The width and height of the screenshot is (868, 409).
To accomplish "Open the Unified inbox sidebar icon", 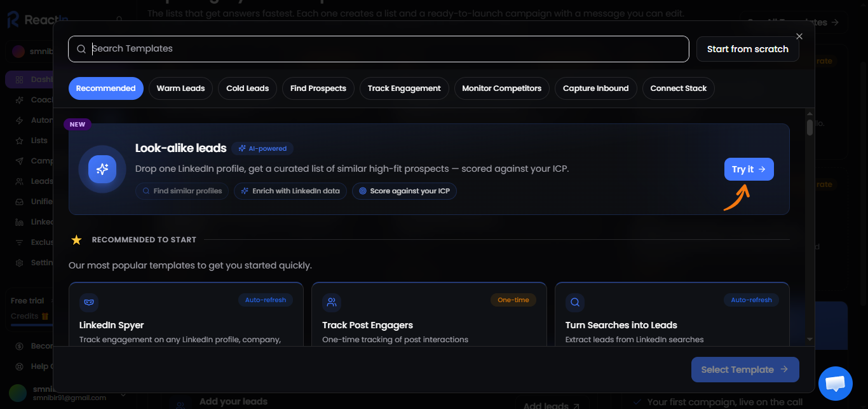I will [x=18, y=202].
